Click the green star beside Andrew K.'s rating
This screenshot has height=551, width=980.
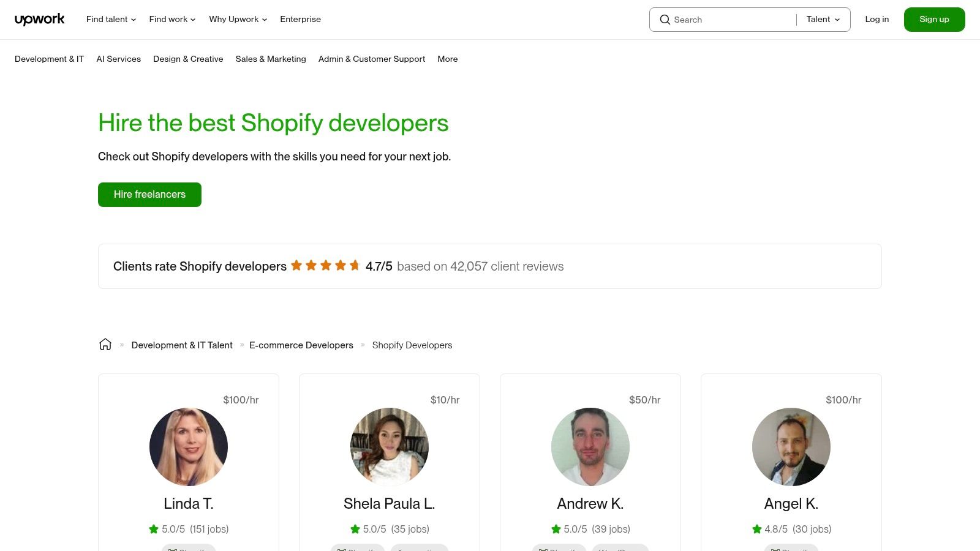556,529
